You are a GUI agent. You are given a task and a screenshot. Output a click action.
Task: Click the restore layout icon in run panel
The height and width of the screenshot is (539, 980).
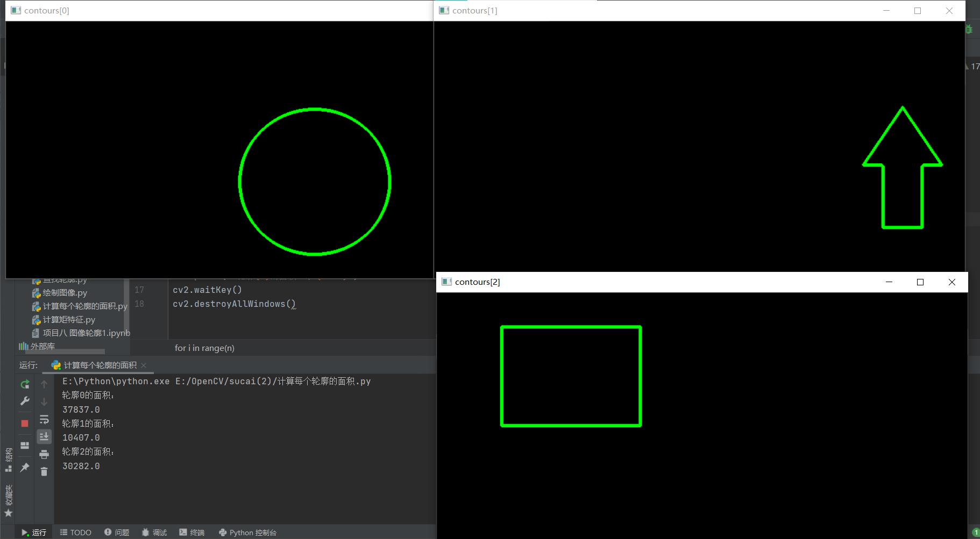point(25,445)
